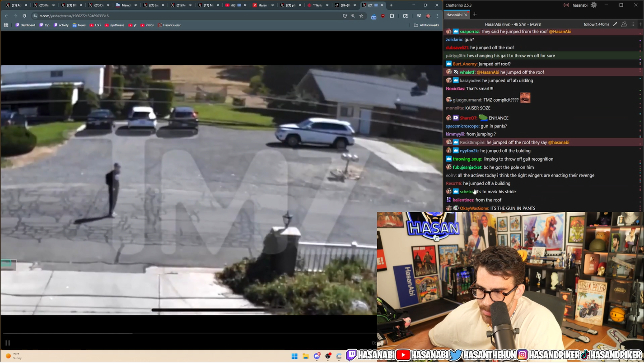The image size is (644, 363).
Task: Click the install/cast screen icon in address bar
Action: (x=345, y=16)
